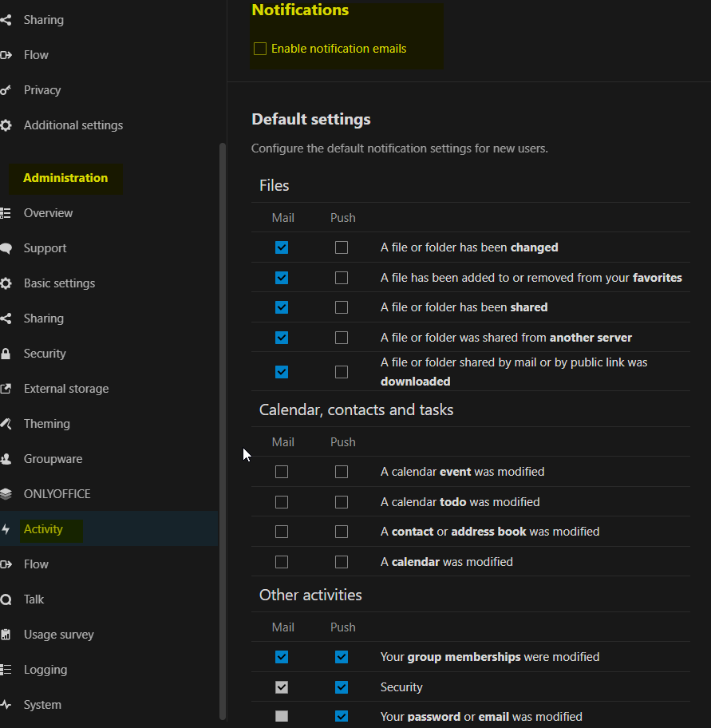This screenshot has width=711, height=728.
Task: Enable Push for calendar todo modified
Action: 342,502
